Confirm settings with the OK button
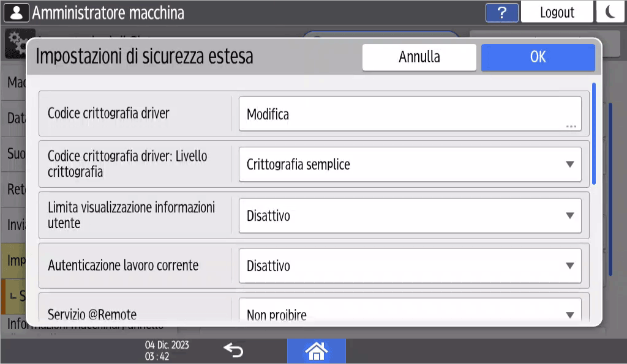The image size is (627, 364). (x=538, y=57)
